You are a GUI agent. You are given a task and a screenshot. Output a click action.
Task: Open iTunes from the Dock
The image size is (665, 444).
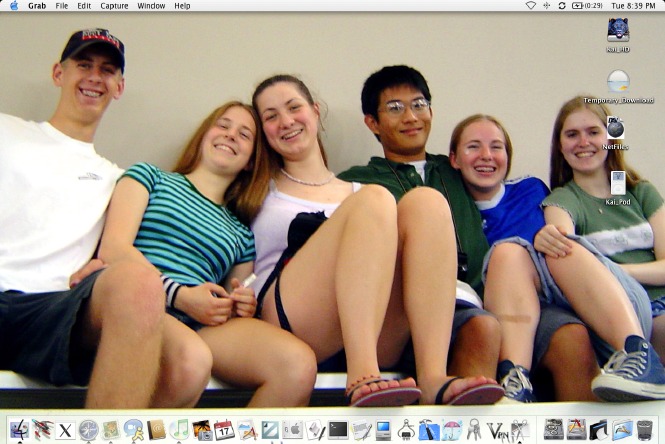point(179,430)
